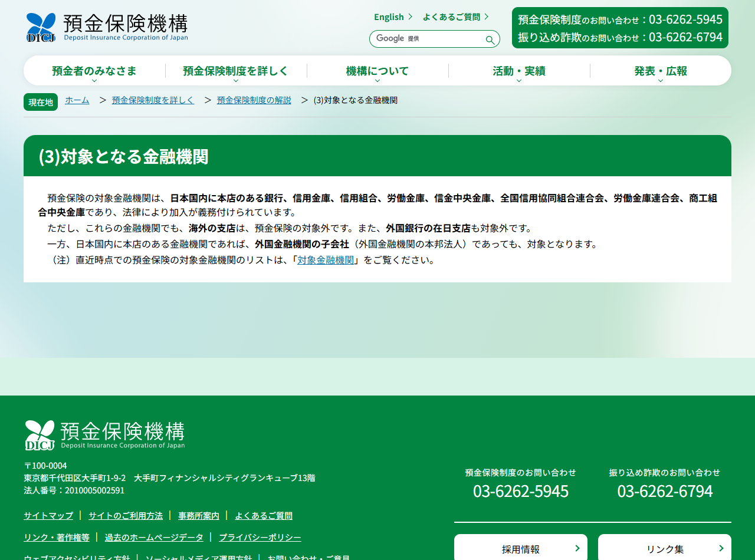Click the 採用情報 button
This screenshot has width=755, height=560.
coord(521,547)
